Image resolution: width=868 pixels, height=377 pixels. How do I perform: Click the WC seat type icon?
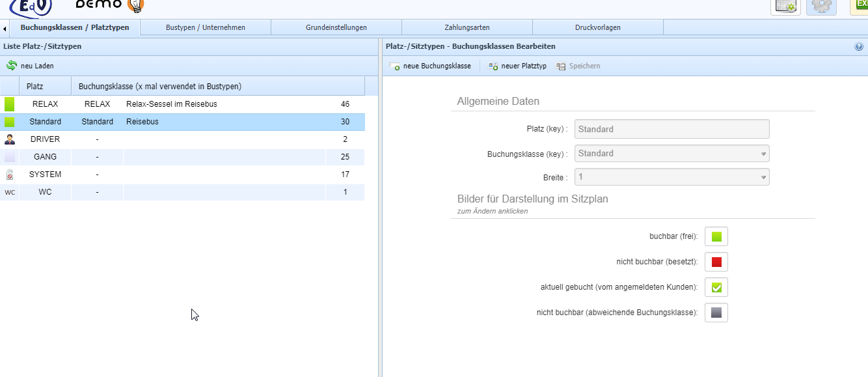pyautogui.click(x=10, y=192)
